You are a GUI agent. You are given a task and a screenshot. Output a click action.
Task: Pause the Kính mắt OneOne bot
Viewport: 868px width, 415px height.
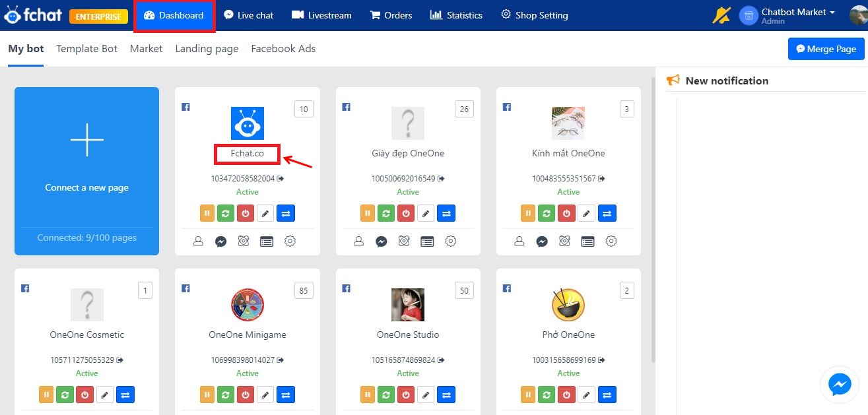(529, 213)
